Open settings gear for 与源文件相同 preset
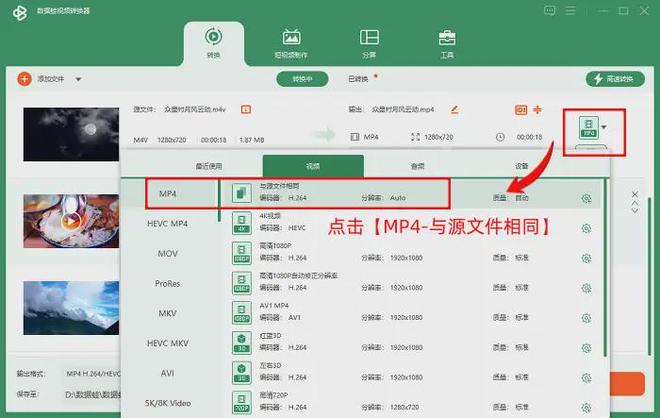This screenshot has width=660, height=418. (x=586, y=198)
